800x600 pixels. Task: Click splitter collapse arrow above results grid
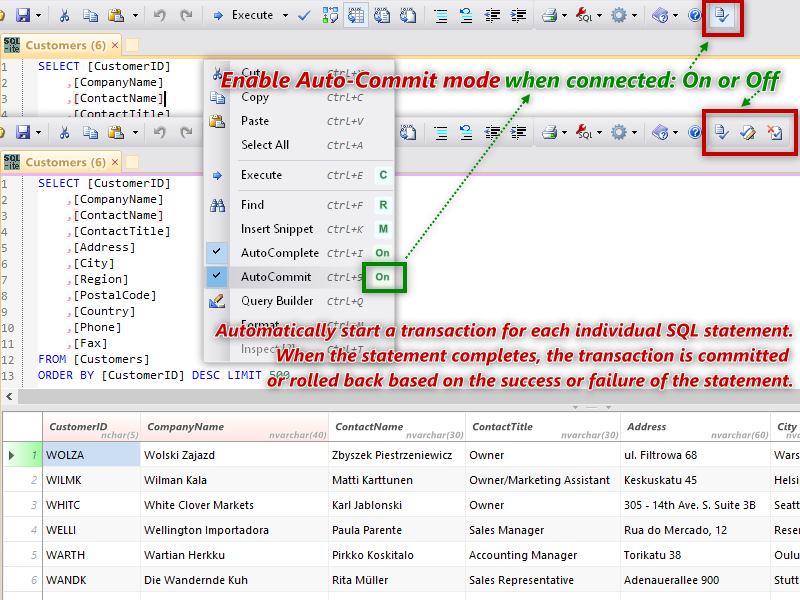[x=576, y=407]
